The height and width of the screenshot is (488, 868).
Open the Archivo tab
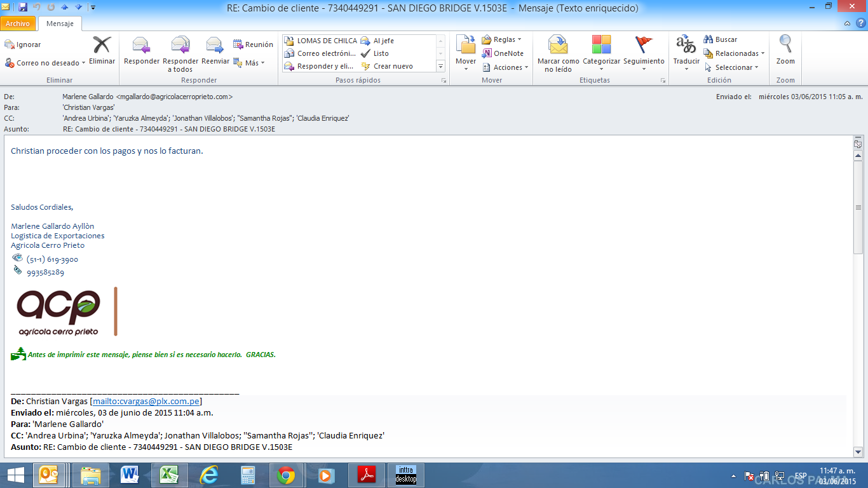[x=18, y=24]
